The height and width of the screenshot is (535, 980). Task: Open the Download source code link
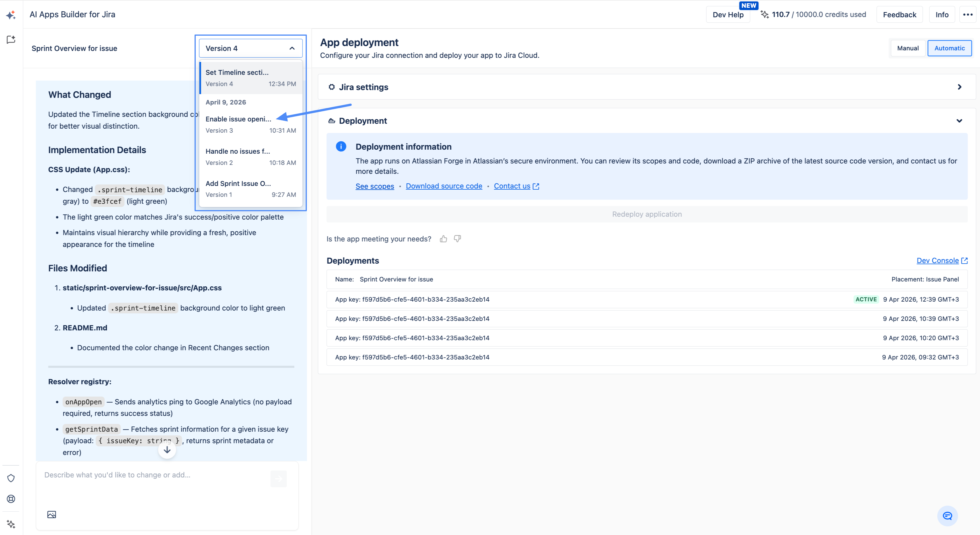click(x=444, y=186)
